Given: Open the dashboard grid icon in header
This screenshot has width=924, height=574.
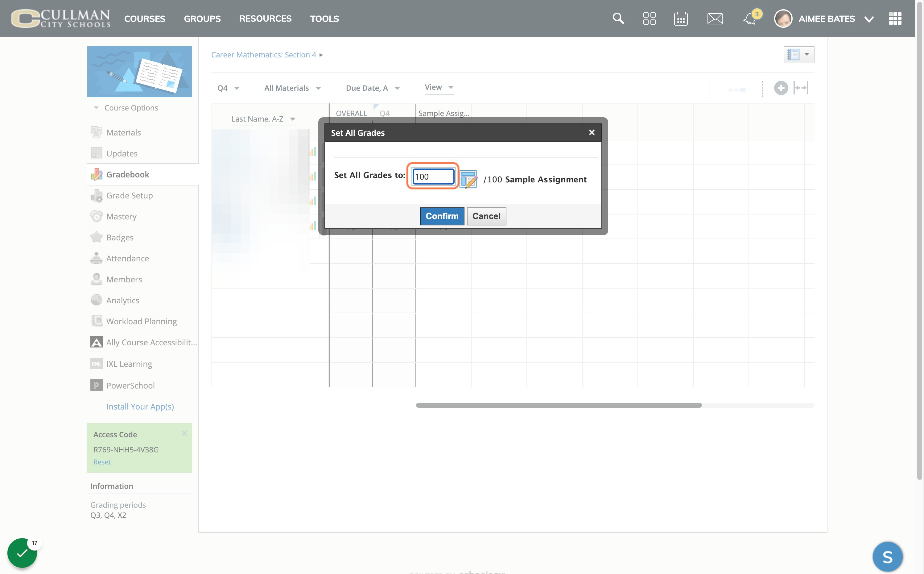Looking at the screenshot, I should tap(650, 18).
